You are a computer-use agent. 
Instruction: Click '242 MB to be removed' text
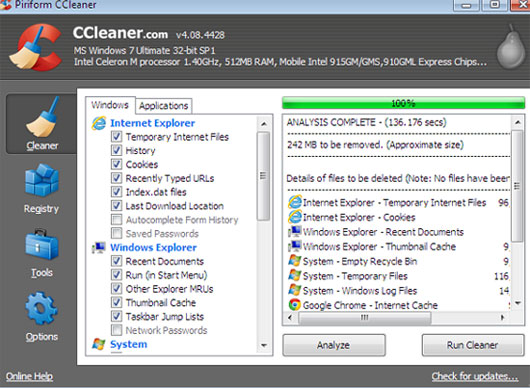tap(375, 145)
